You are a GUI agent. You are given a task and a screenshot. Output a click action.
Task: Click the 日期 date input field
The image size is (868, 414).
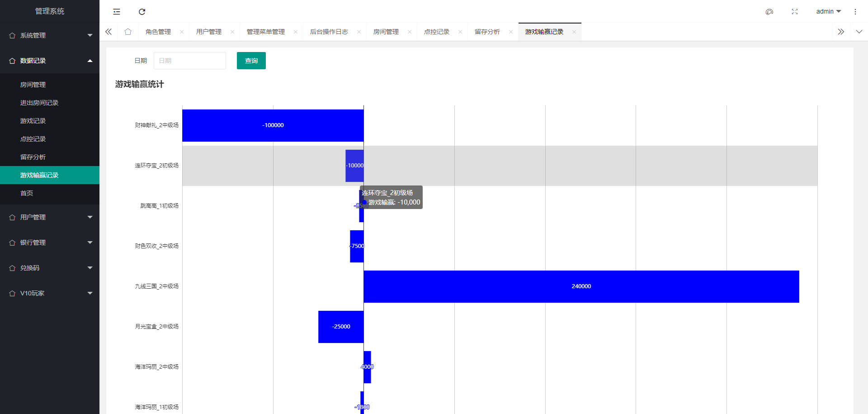point(189,60)
